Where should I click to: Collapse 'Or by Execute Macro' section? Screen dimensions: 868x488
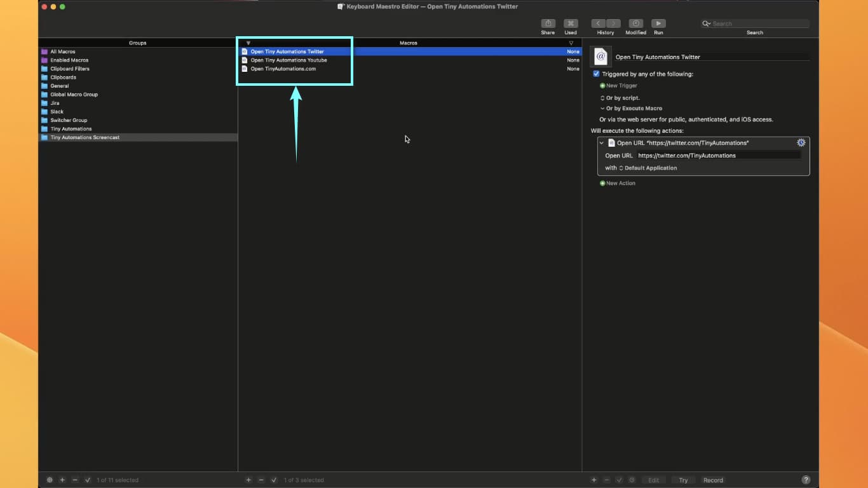(x=602, y=109)
